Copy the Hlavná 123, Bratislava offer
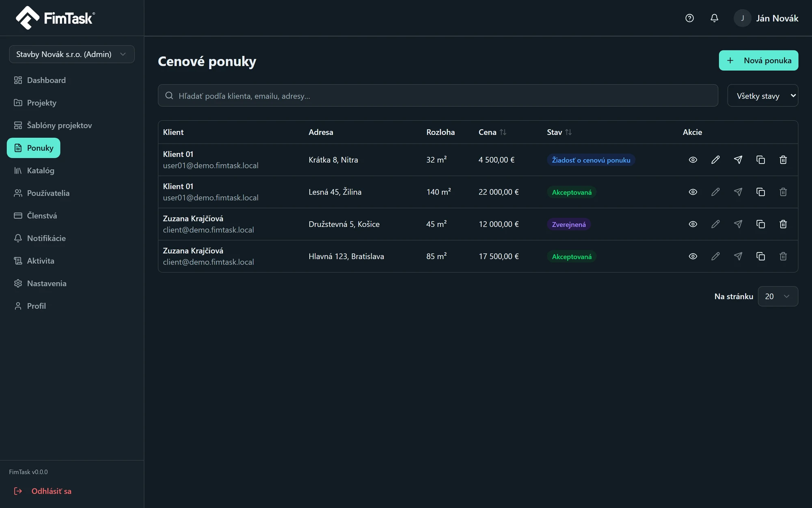Image resolution: width=812 pixels, height=508 pixels. pyautogui.click(x=760, y=256)
